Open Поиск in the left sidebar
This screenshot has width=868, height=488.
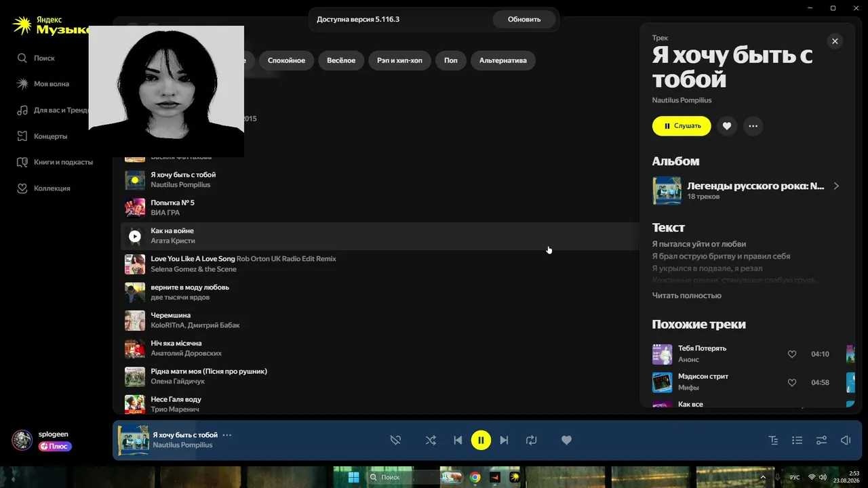tap(37, 58)
